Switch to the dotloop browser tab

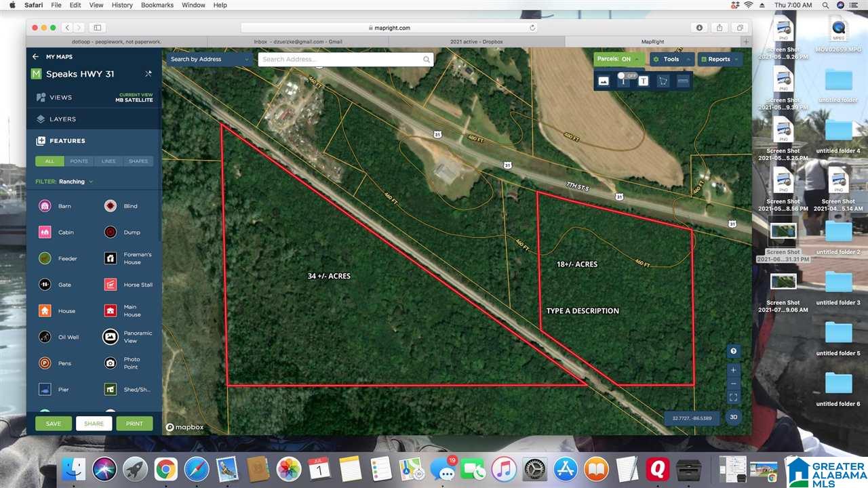[117, 41]
